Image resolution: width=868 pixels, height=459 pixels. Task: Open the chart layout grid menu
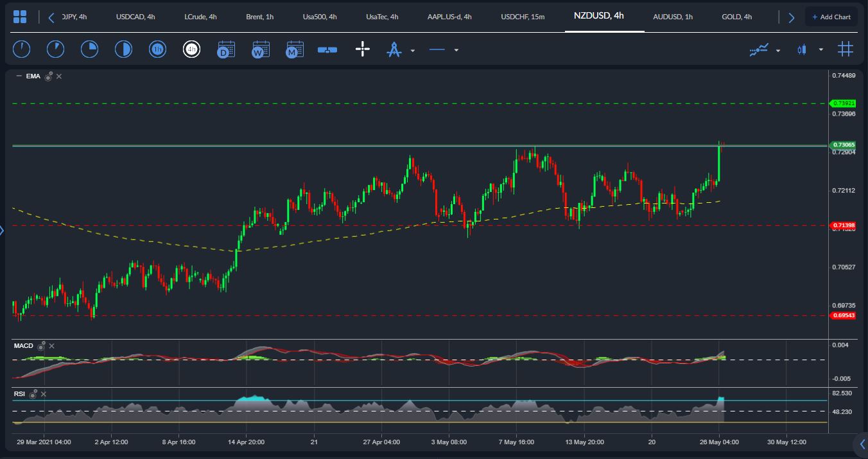20,17
